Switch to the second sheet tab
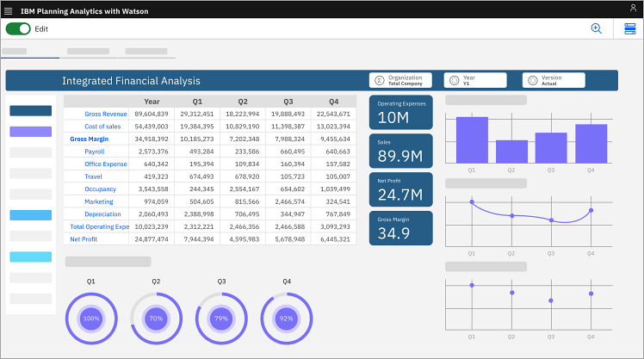 pos(88,52)
